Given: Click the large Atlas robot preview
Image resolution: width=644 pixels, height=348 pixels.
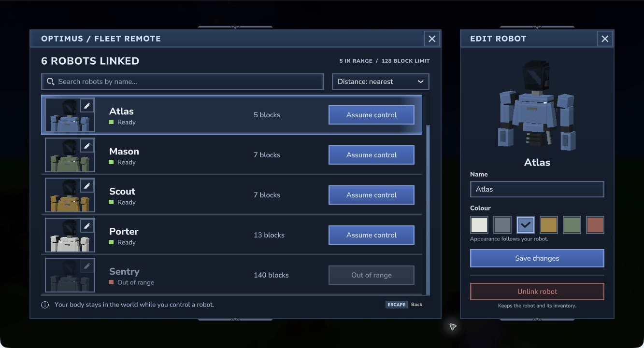Looking at the screenshot, I should pyautogui.click(x=537, y=105).
